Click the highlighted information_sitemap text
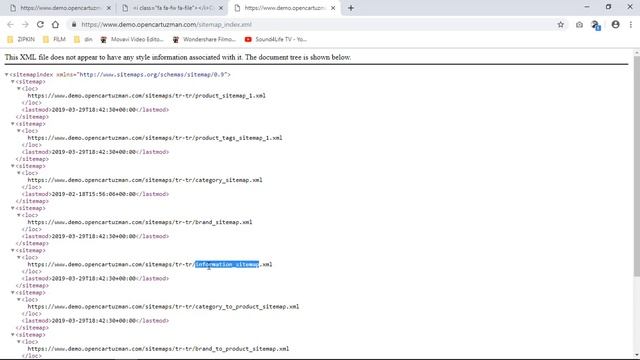 [227, 264]
